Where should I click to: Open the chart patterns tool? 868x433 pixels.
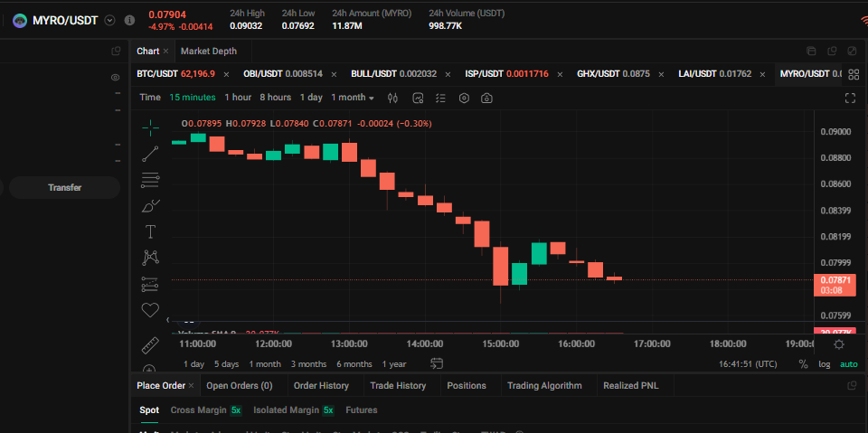(x=150, y=258)
